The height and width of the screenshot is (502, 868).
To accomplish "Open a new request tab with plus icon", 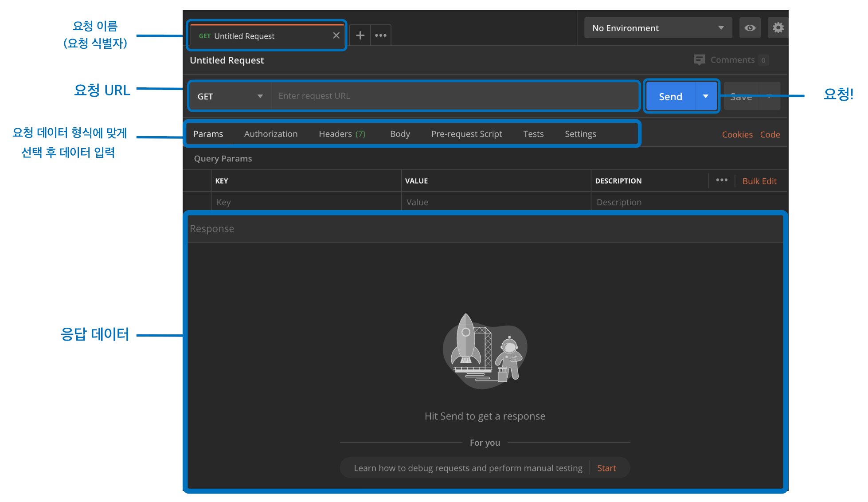I will [x=360, y=35].
